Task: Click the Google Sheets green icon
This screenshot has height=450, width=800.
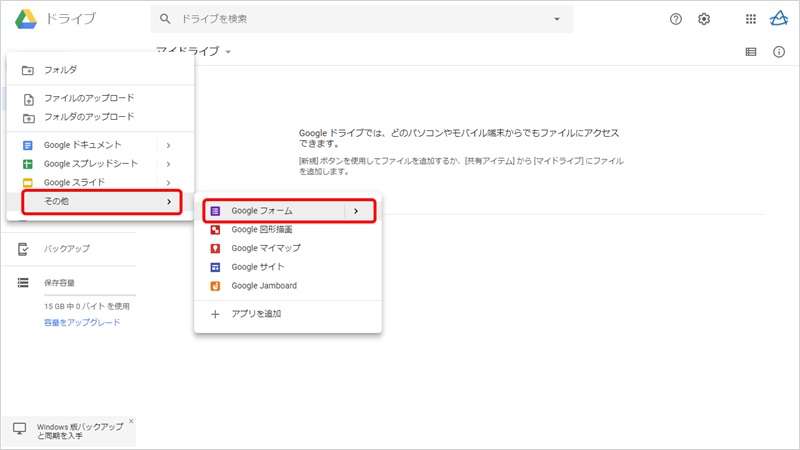Action: coord(28,164)
